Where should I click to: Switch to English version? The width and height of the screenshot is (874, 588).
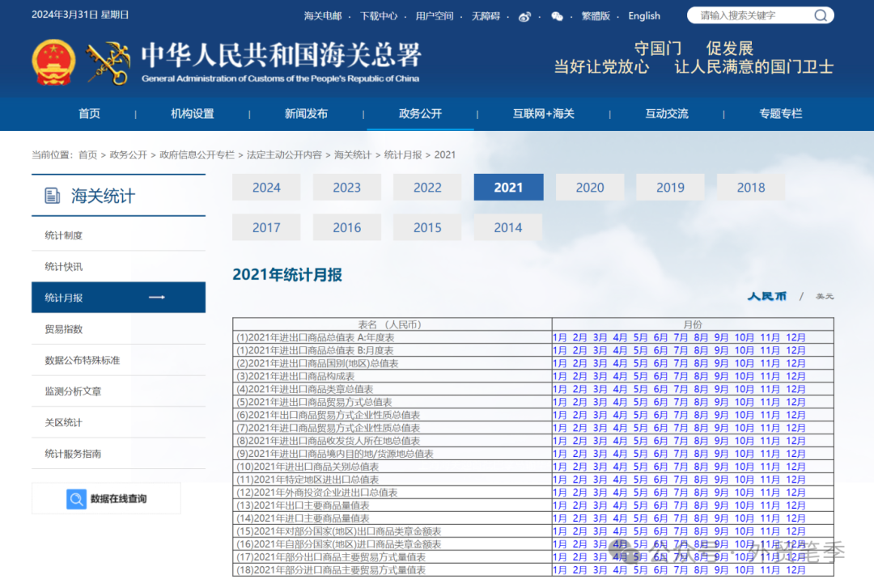644,16
